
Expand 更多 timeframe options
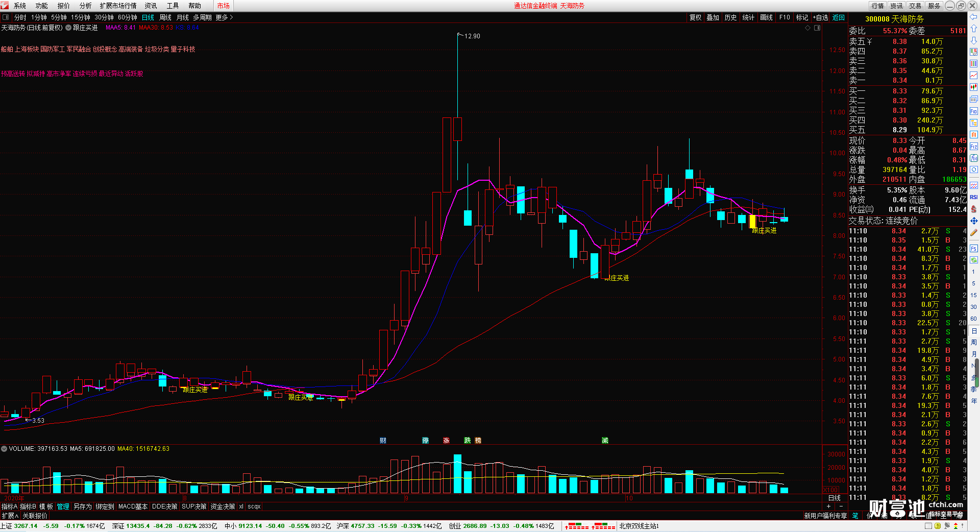[x=224, y=17]
